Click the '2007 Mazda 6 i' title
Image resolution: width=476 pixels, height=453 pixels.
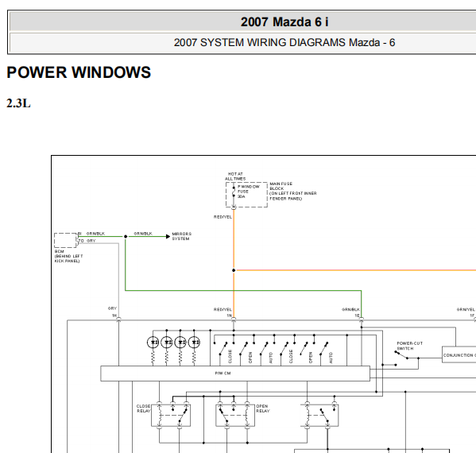point(284,22)
